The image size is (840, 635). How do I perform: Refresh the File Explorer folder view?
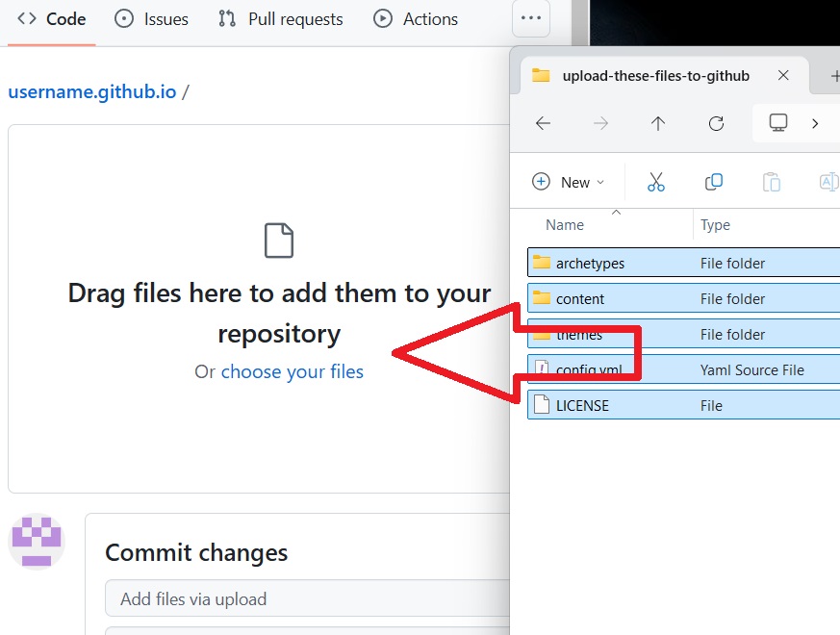pyautogui.click(x=716, y=124)
